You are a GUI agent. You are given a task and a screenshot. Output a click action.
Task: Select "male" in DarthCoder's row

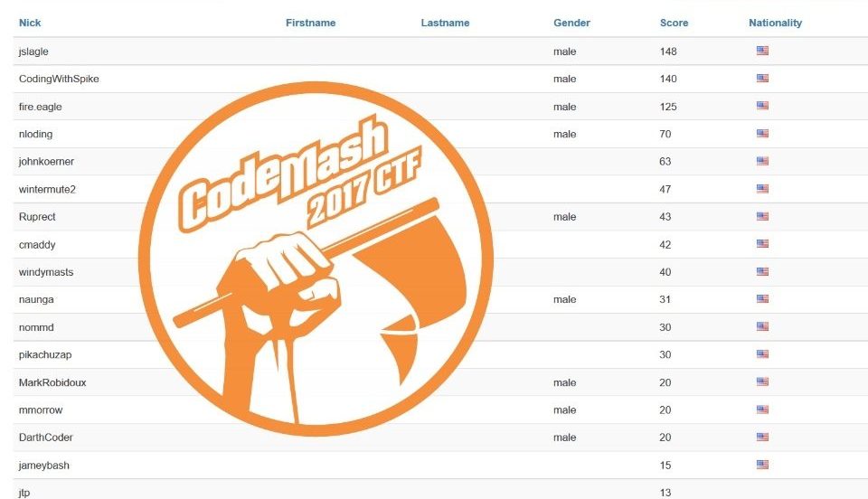[564, 437]
